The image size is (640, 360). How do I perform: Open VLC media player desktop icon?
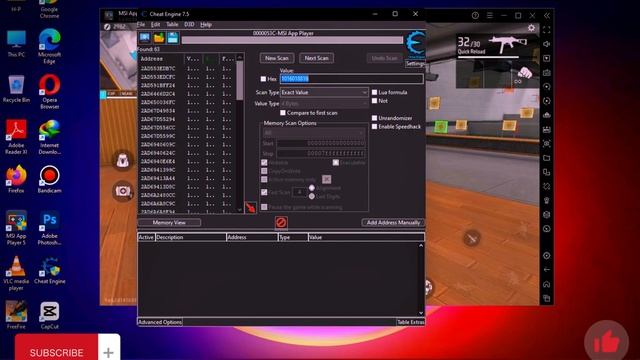[x=16, y=273]
